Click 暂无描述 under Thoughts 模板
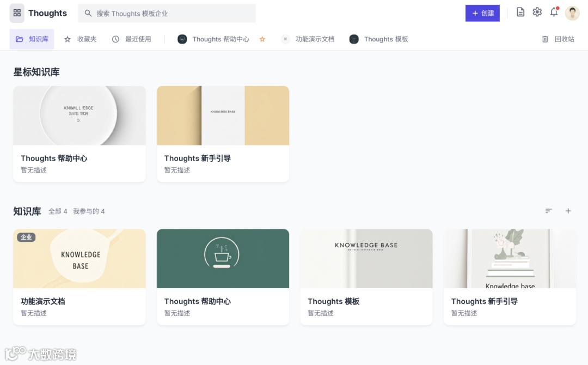The width and height of the screenshot is (588, 365). coord(321,313)
